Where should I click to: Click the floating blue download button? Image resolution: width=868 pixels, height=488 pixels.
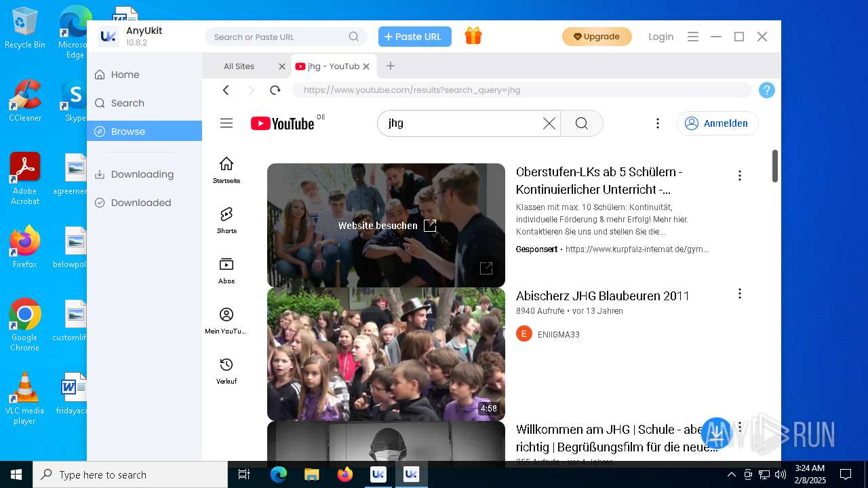[x=716, y=433]
